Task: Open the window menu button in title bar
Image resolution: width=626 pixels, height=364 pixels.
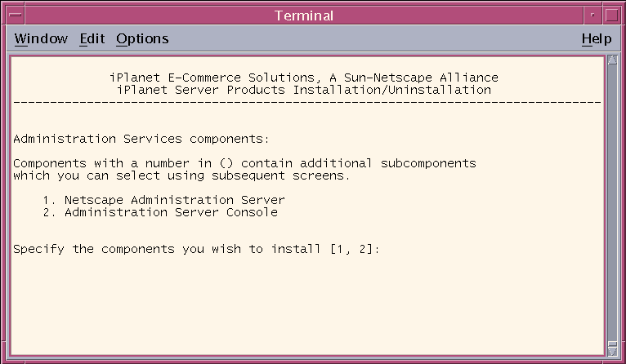Action: pos(16,16)
